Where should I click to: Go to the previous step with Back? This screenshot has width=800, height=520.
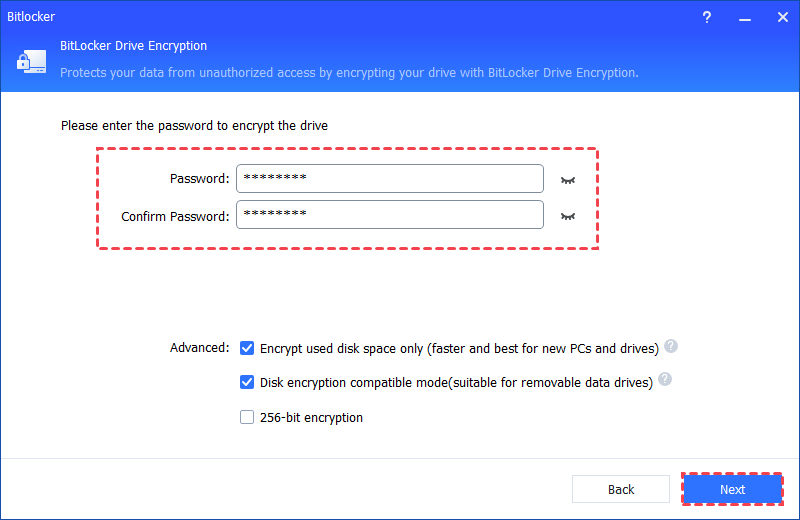[x=621, y=489]
